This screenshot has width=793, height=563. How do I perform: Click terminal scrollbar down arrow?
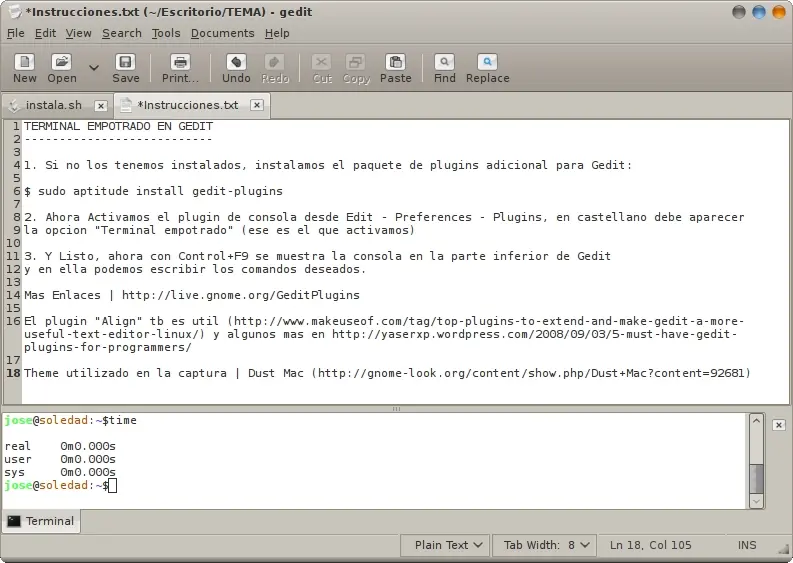[x=756, y=501]
